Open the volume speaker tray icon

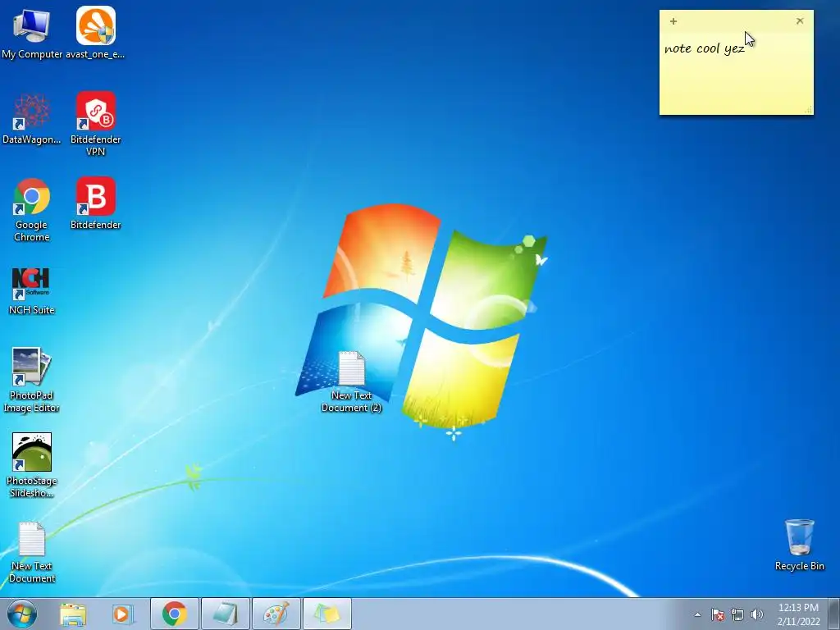(x=757, y=614)
